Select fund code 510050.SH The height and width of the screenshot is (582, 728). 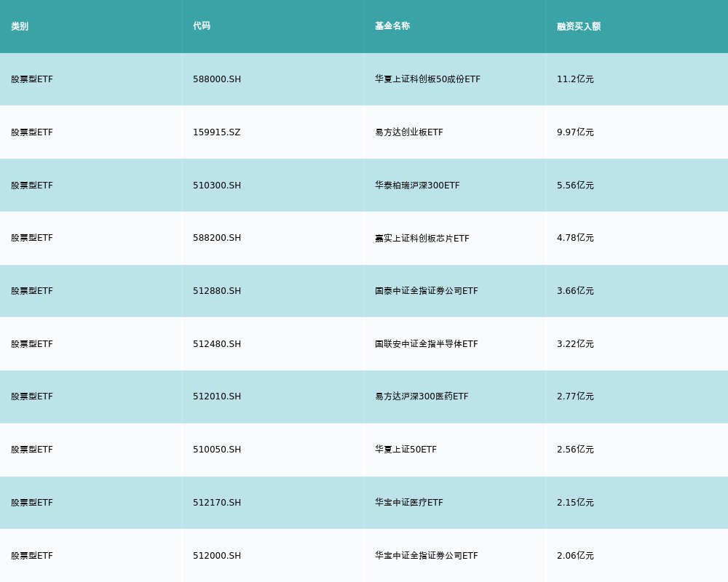click(217, 450)
